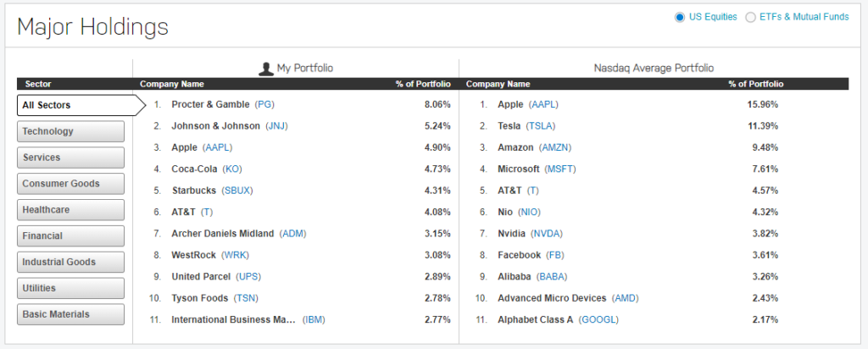Open the JNJ ticker link
Image resolution: width=868 pixels, height=349 pixels.
coord(277,126)
